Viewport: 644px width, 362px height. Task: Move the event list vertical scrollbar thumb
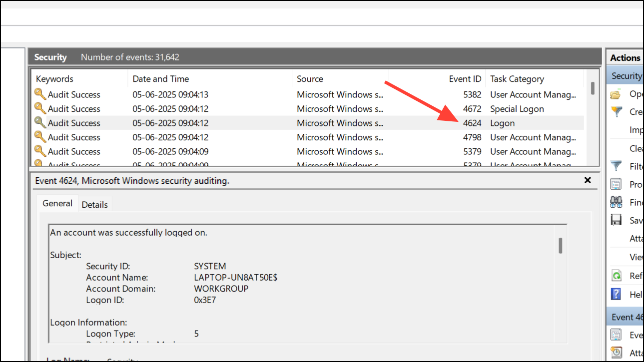click(x=592, y=88)
